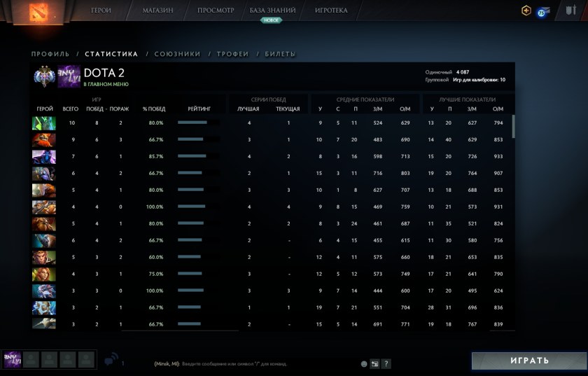The image size is (588, 376).
Task: Sort table by the % ПОБЕД column header
Action: 154,109
